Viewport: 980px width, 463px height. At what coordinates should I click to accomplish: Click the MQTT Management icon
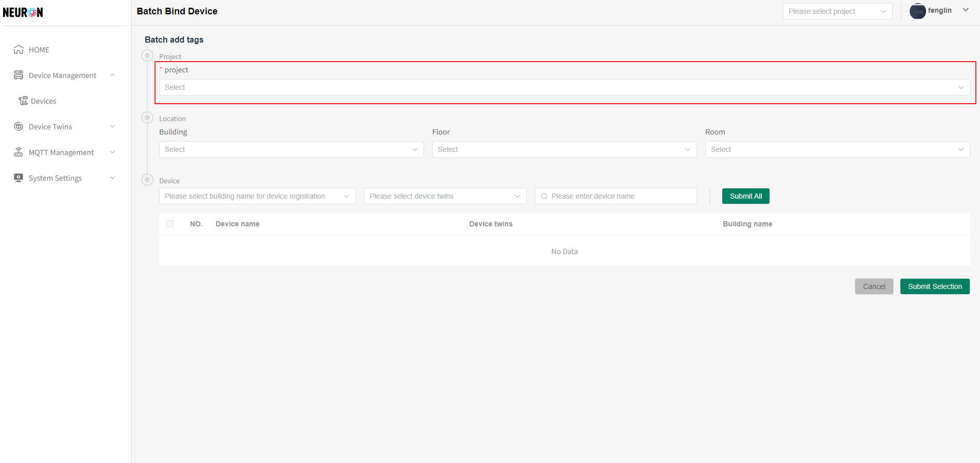click(18, 152)
